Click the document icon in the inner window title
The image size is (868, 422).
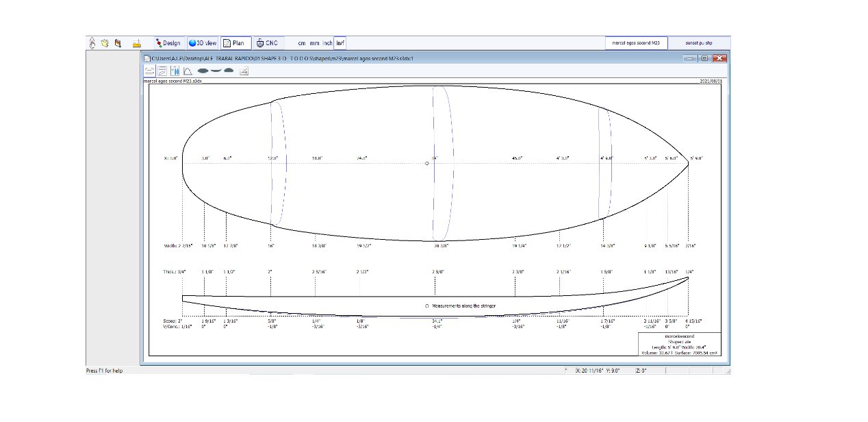point(147,59)
